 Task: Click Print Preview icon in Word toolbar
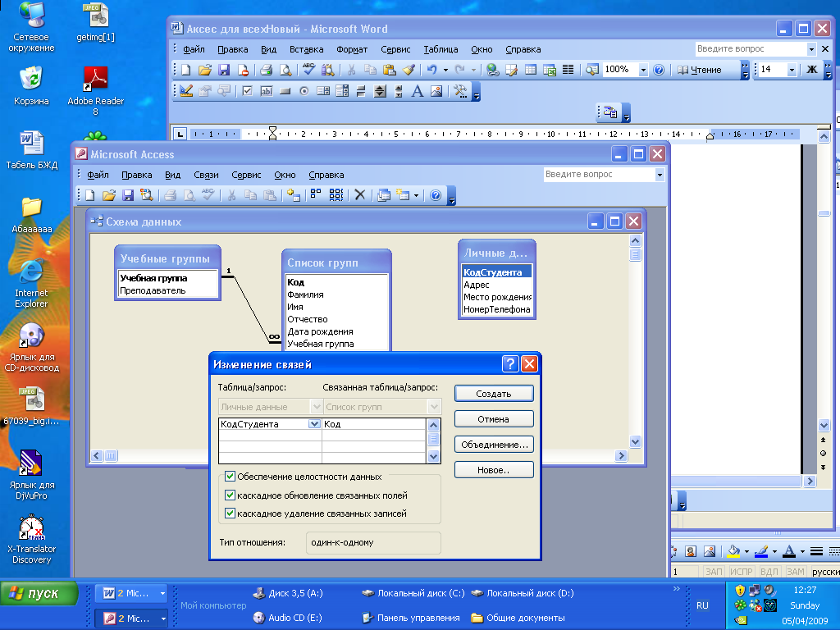tap(285, 70)
